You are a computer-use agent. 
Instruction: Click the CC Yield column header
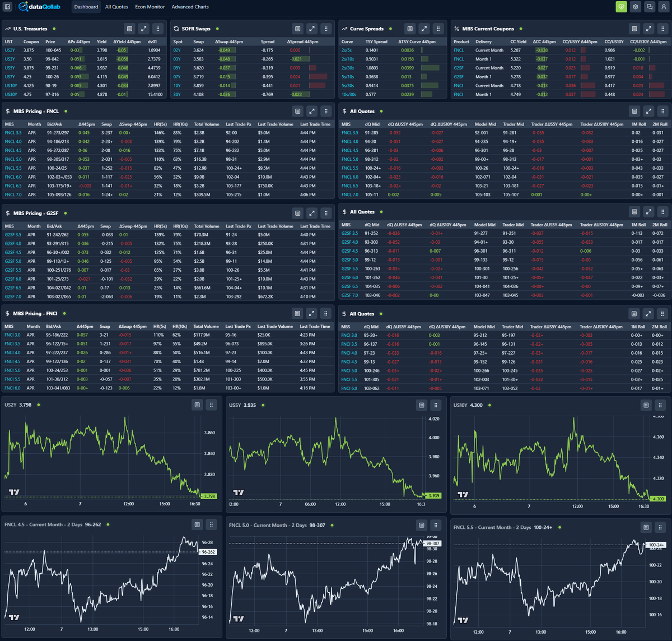pos(518,41)
